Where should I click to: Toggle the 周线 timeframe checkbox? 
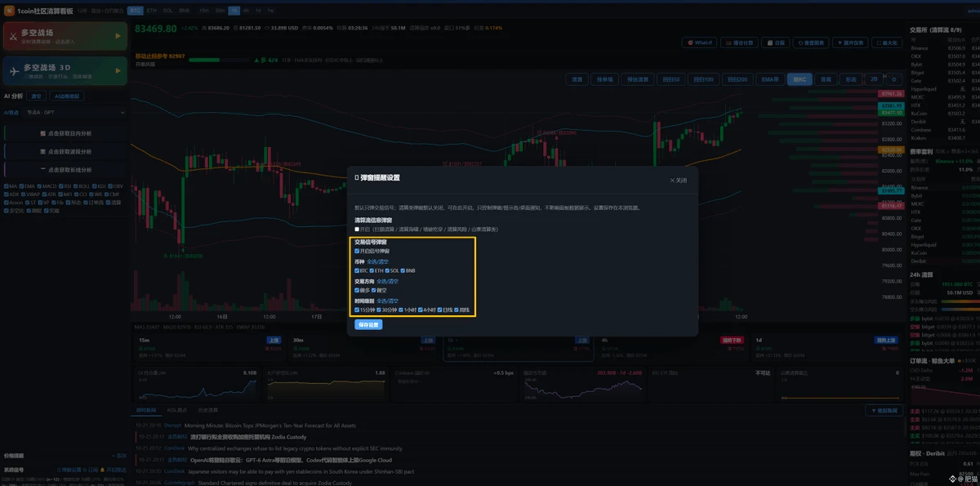[457, 310]
